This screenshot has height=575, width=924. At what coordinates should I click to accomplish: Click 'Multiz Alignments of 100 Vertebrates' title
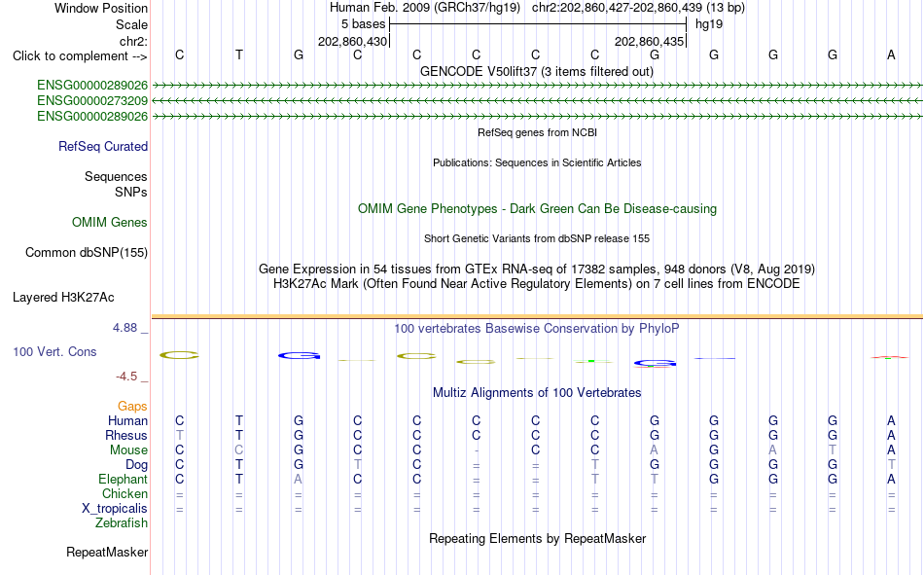coord(537,393)
